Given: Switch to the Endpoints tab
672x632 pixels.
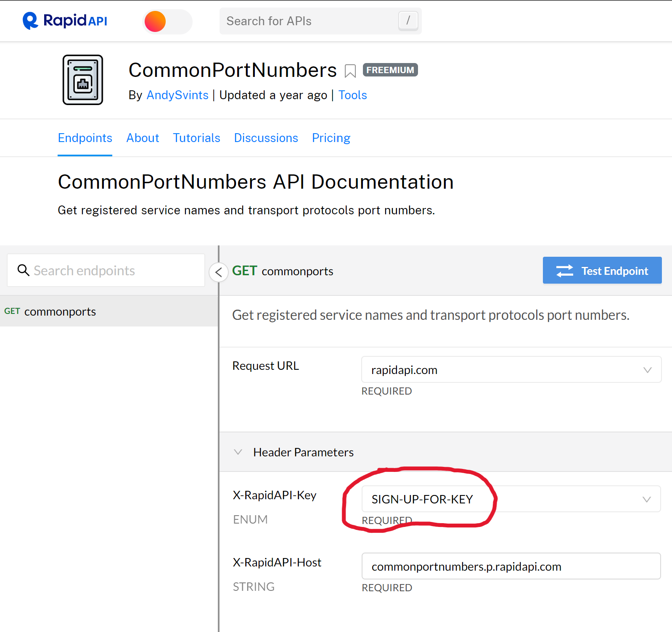Looking at the screenshot, I should click(x=85, y=138).
